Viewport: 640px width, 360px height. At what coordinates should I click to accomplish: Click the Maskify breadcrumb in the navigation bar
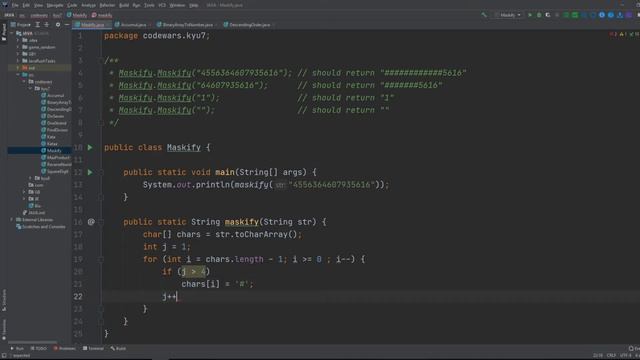(x=77, y=15)
